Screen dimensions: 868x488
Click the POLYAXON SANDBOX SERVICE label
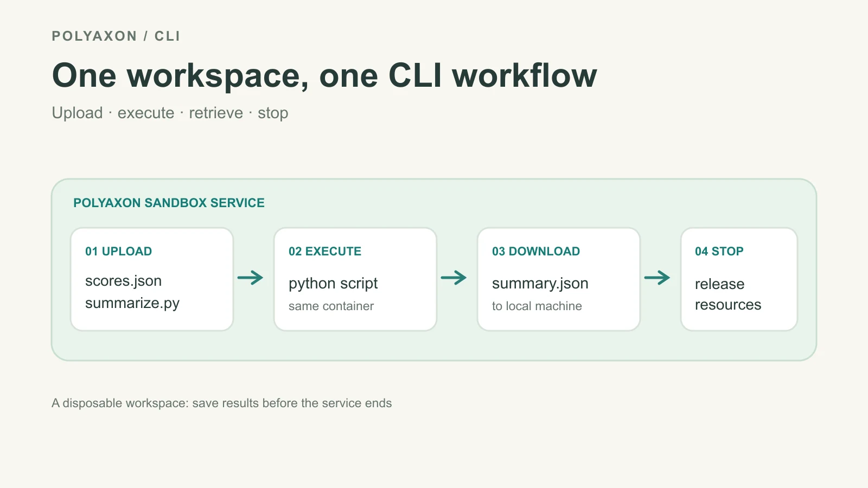pyautogui.click(x=169, y=203)
